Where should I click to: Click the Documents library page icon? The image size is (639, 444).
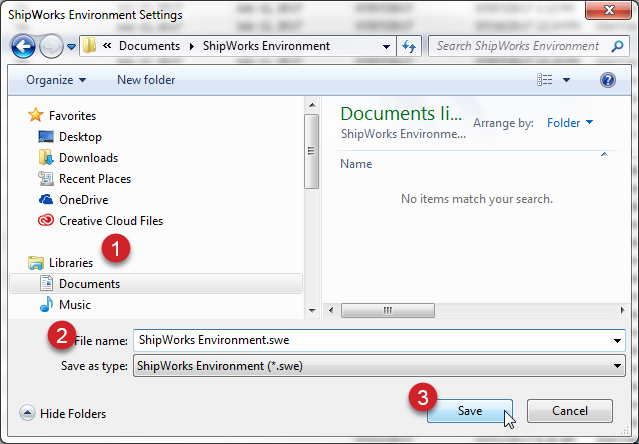[x=46, y=283]
